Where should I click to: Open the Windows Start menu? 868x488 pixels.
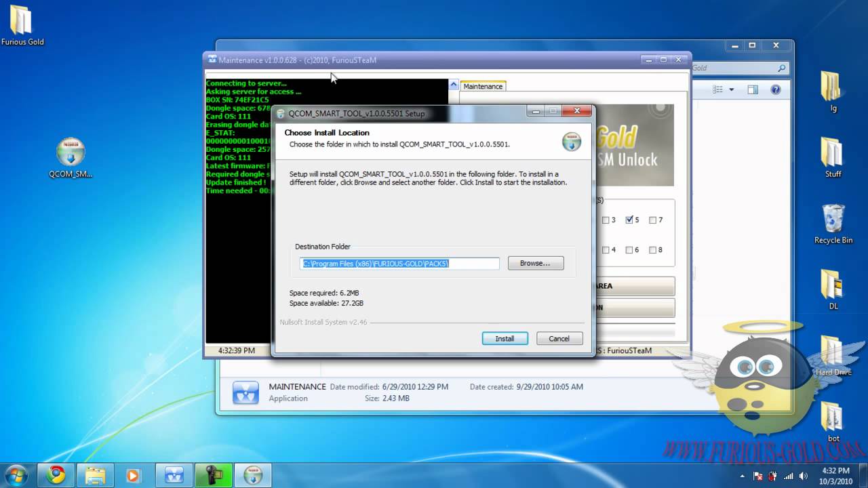point(16,474)
